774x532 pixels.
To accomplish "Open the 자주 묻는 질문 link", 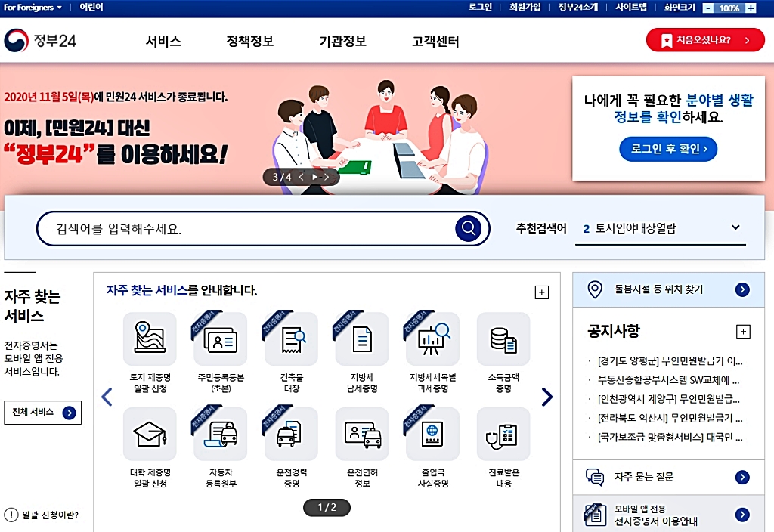I will tap(668, 477).
